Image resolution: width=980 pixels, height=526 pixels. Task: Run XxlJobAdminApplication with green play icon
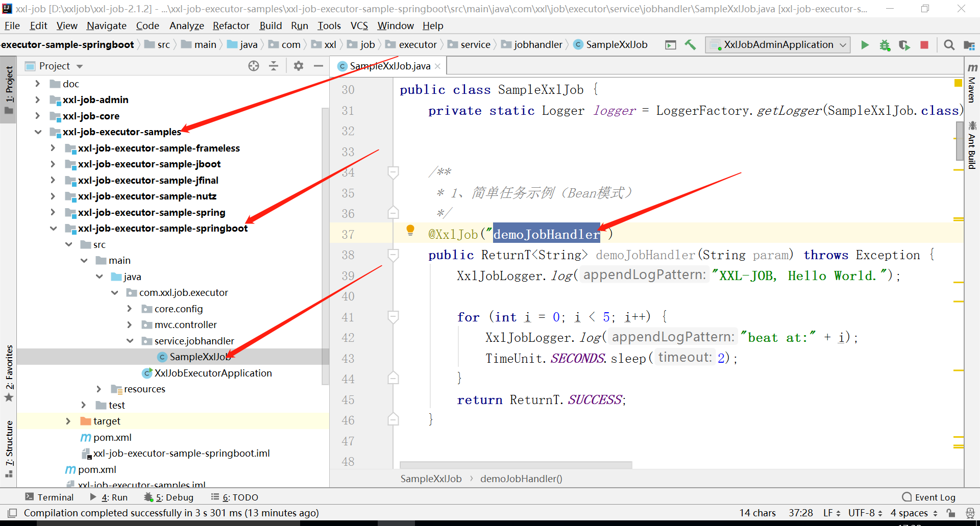(x=865, y=45)
